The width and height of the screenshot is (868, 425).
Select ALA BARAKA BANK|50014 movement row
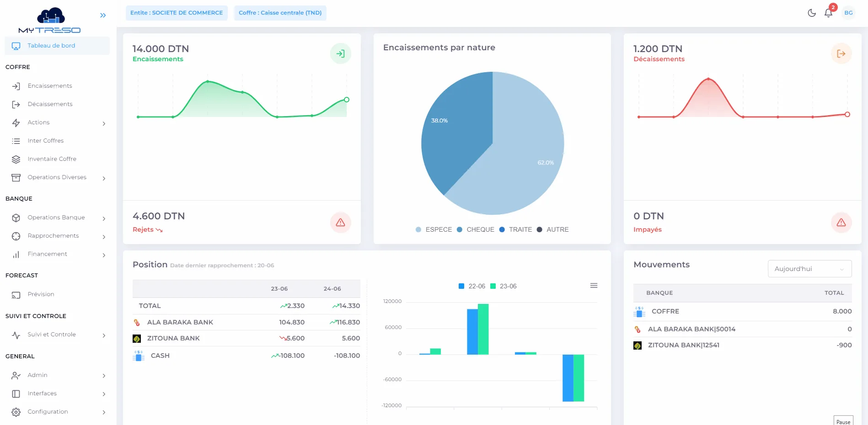click(743, 329)
